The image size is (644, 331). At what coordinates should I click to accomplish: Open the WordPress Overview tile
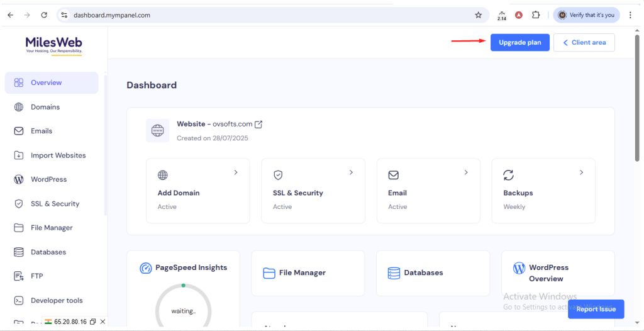pos(558,273)
